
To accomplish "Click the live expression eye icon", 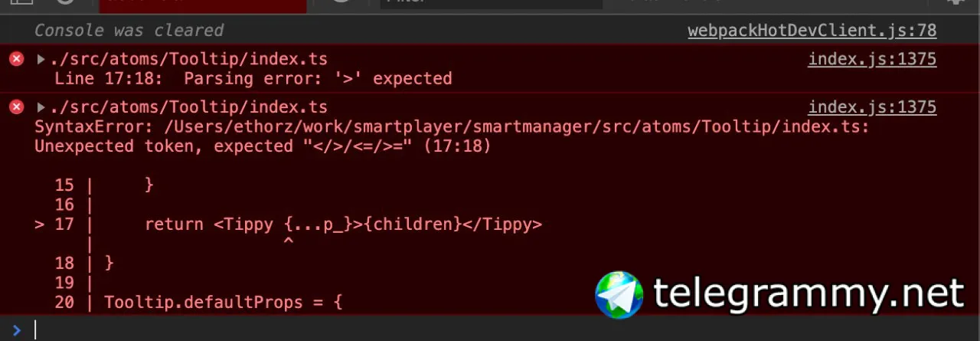I will pos(341,2).
